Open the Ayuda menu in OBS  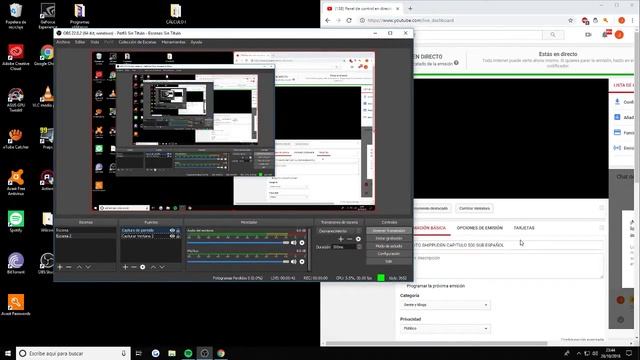196,42
